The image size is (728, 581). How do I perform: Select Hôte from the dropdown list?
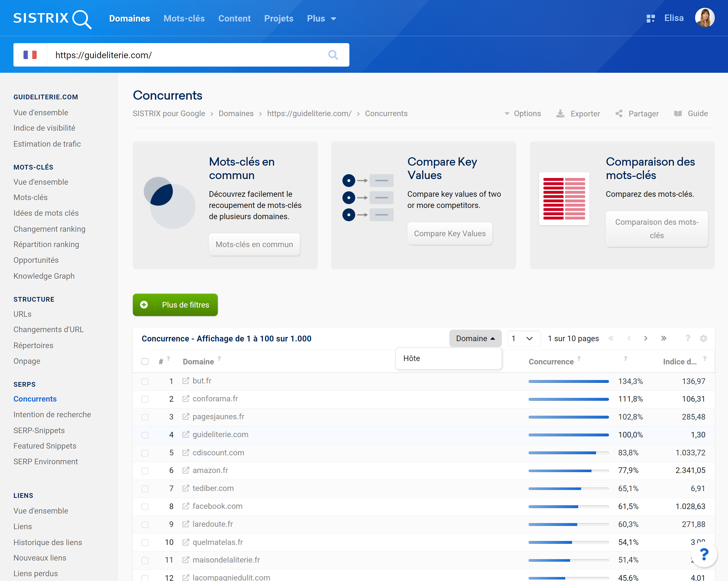[x=448, y=359]
